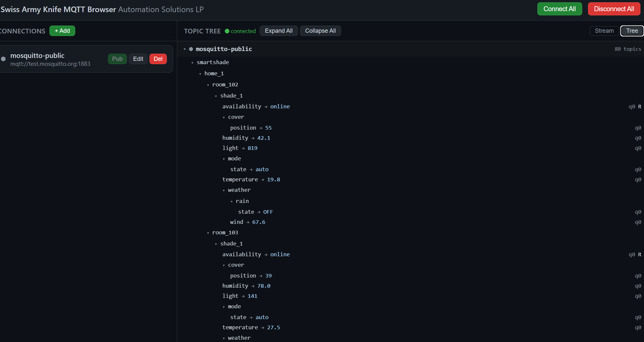Click the Connect All button
Screen dimensions: 644x342
click(559, 9)
